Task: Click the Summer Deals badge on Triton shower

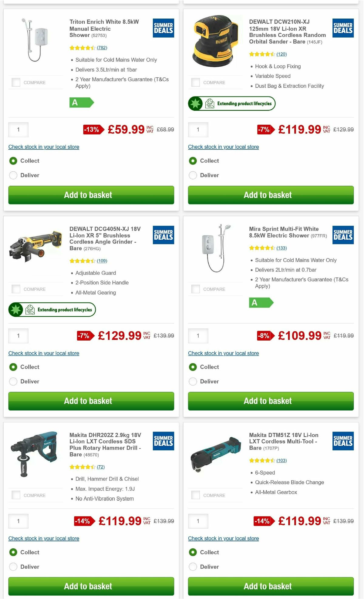Action: pos(163,28)
